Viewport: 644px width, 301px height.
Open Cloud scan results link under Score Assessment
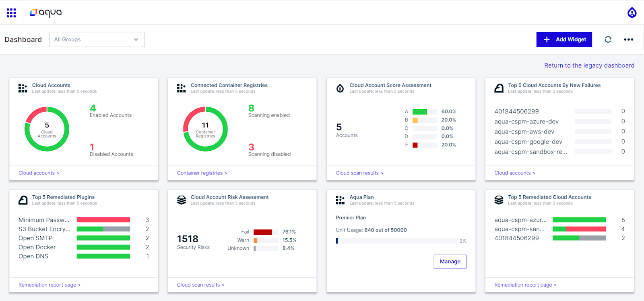tap(359, 173)
